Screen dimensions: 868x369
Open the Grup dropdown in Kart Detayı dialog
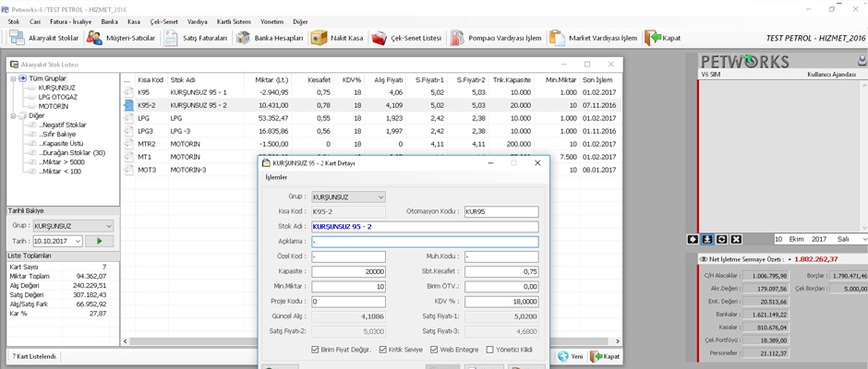(380, 196)
